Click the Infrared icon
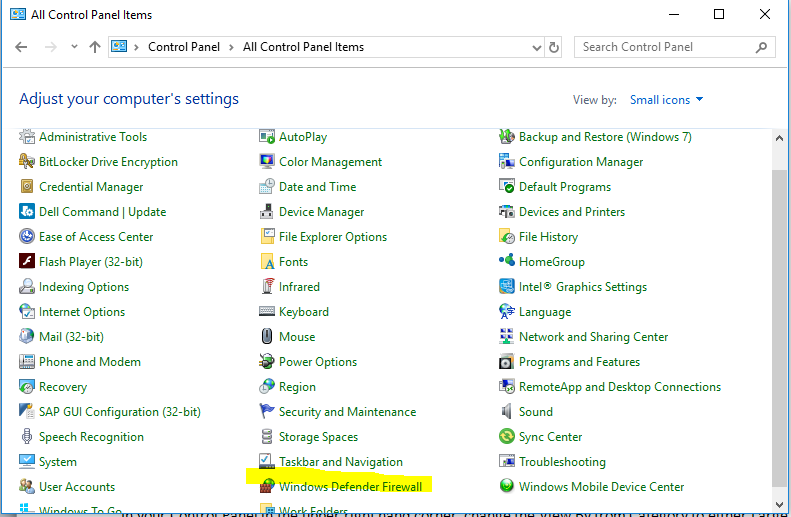The width and height of the screenshot is (791, 517). tap(267, 286)
